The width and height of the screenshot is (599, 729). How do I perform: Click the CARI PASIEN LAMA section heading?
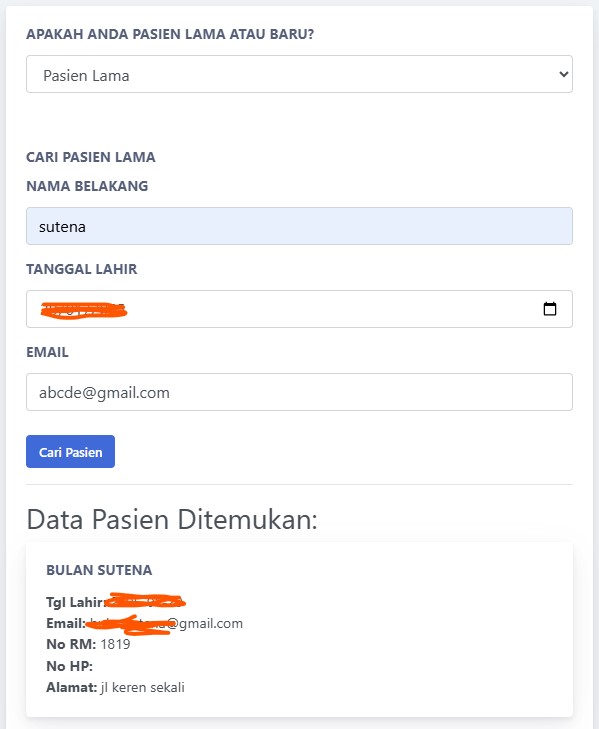91,157
